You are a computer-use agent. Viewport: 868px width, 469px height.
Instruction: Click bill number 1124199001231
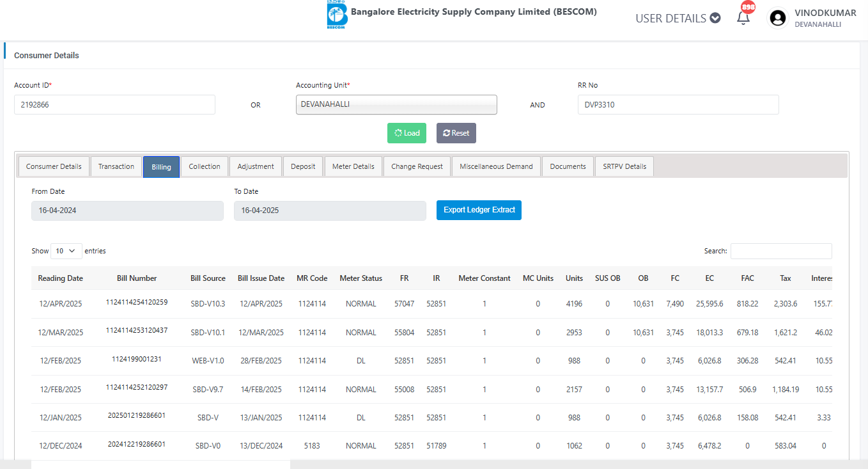point(137,359)
